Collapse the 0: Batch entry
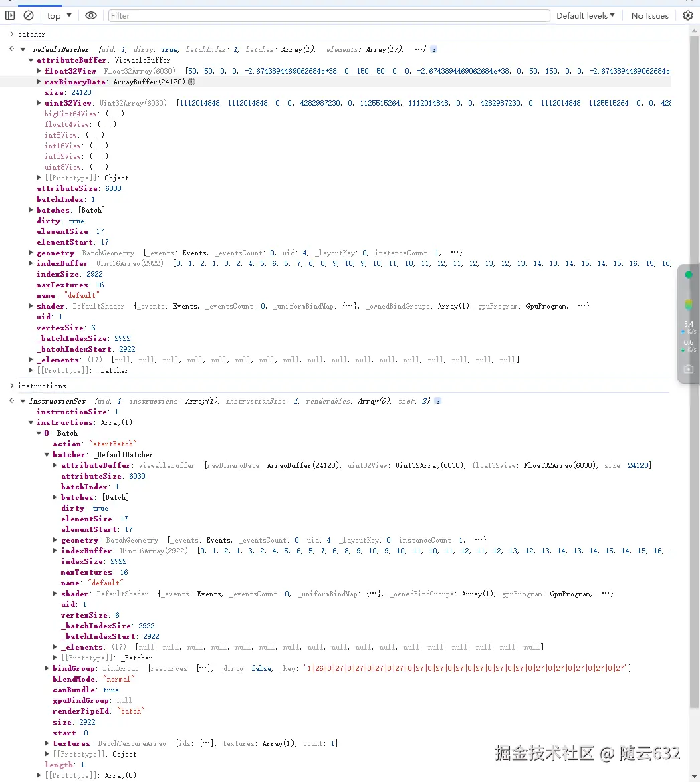The width and height of the screenshot is (700, 782). 39,433
